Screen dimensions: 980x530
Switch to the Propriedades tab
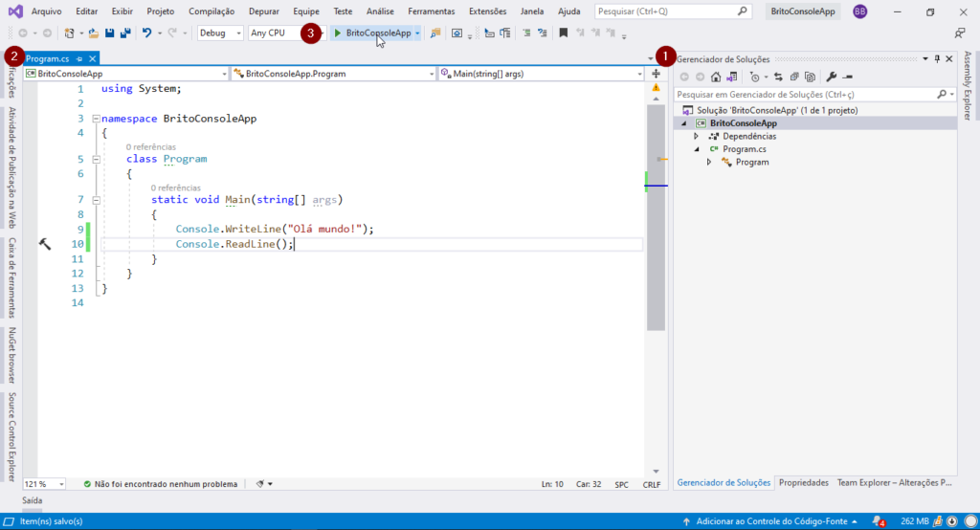point(804,482)
